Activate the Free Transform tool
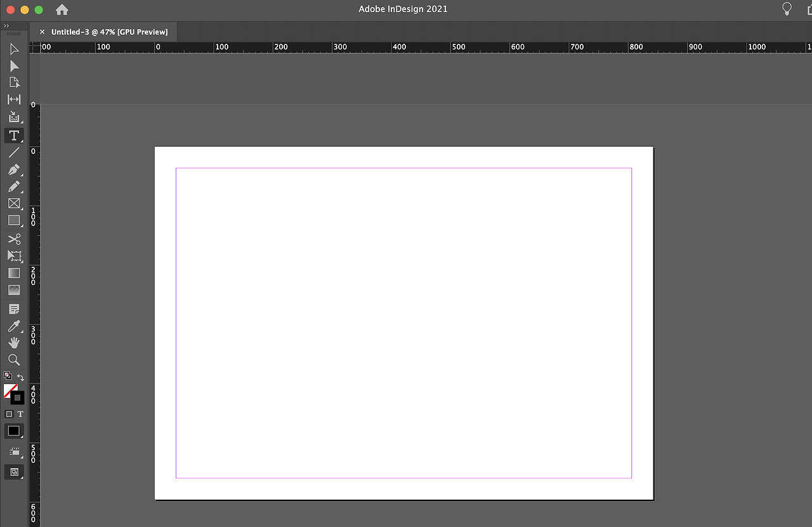 (x=14, y=256)
